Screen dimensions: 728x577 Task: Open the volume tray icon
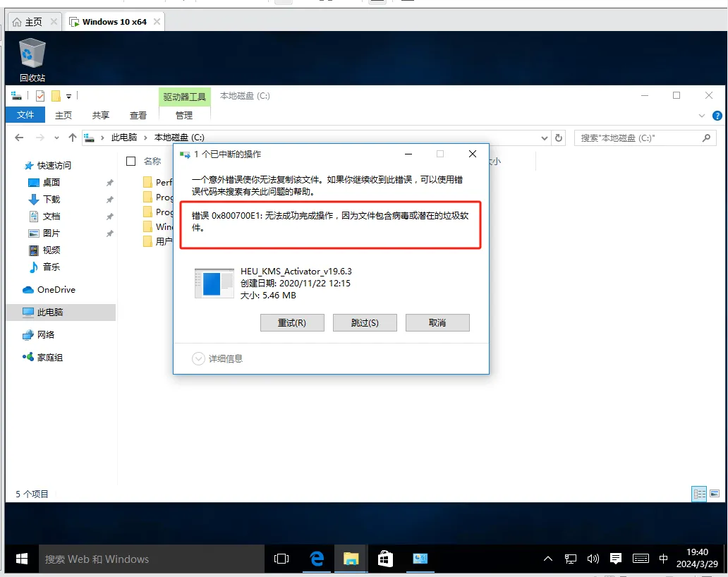click(x=593, y=559)
